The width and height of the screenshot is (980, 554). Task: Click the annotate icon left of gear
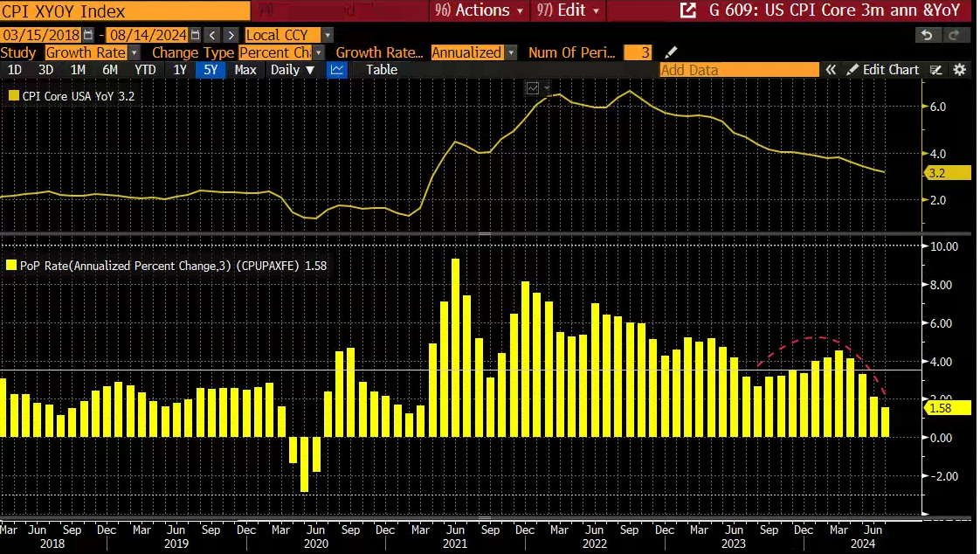tap(936, 70)
